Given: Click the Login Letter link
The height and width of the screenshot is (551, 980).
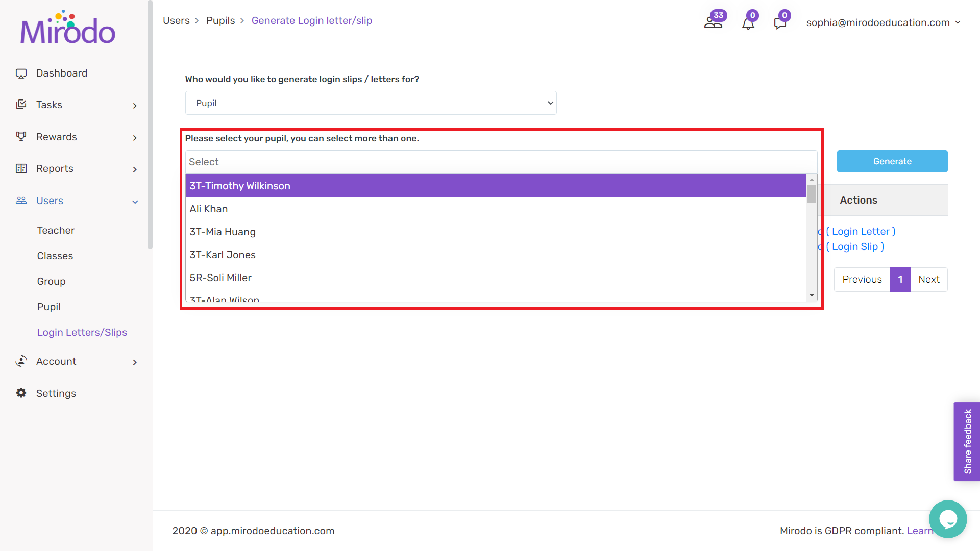Looking at the screenshot, I should (861, 231).
